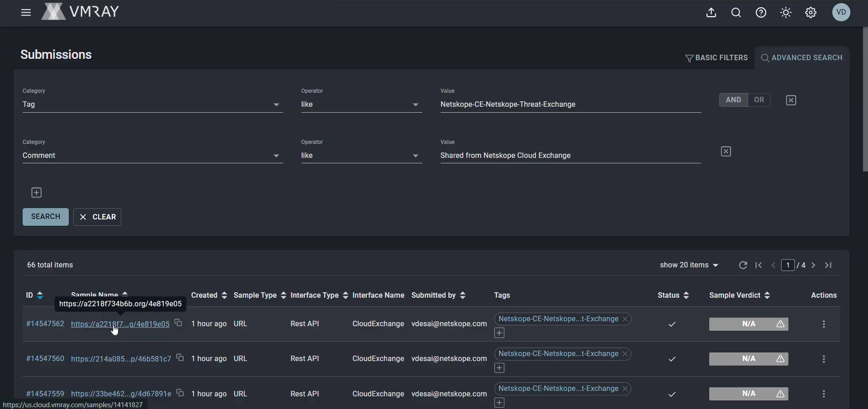Sort table by Sample Verdict column
The width and height of the screenshot is (868, 409).
click(767, 295)
